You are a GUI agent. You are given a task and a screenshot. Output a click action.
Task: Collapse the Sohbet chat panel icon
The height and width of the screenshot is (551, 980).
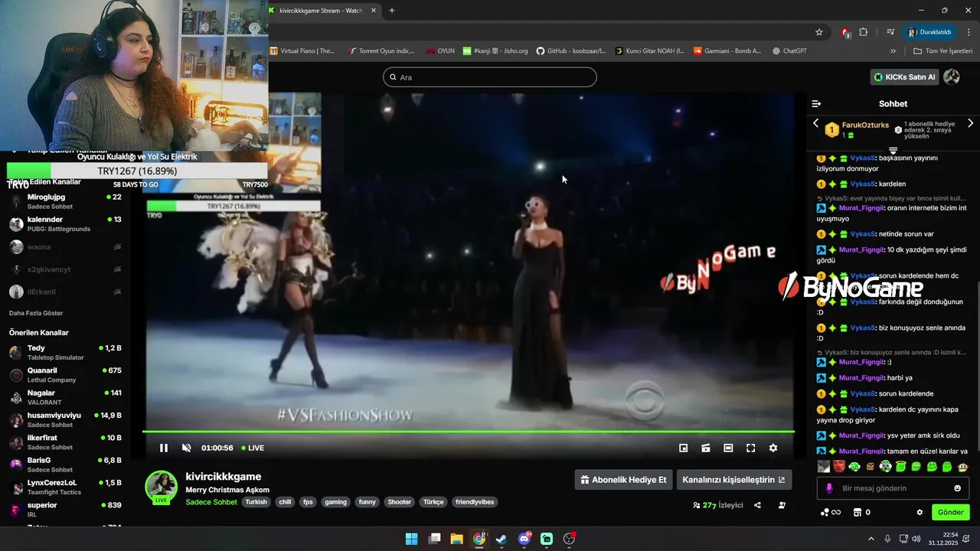click(x=816, y=103)
